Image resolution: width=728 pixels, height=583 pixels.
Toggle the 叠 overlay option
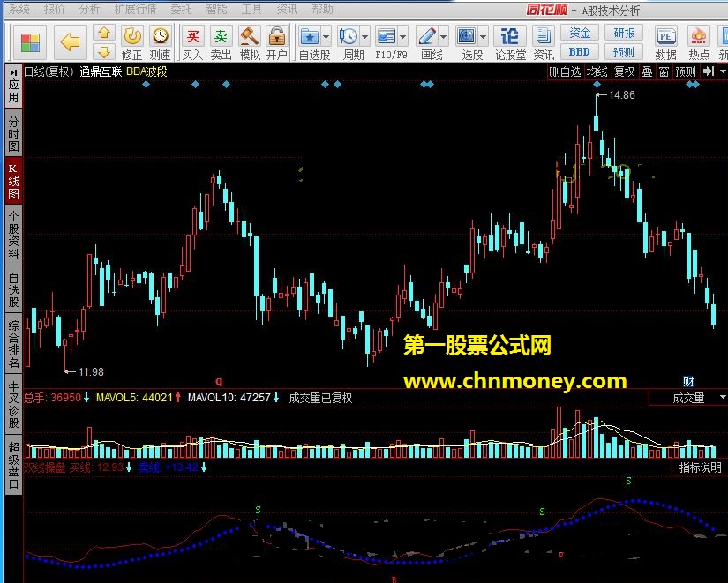pos(647,71)
